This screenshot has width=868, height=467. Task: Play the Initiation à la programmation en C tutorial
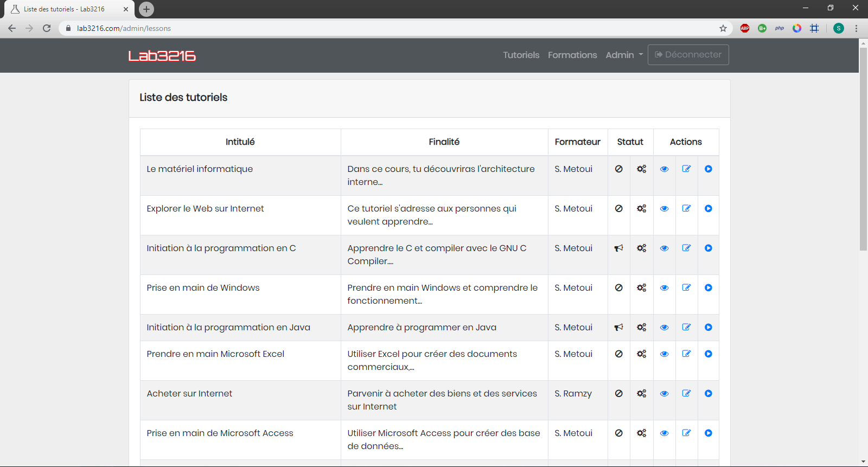click(x=708, y=248)
